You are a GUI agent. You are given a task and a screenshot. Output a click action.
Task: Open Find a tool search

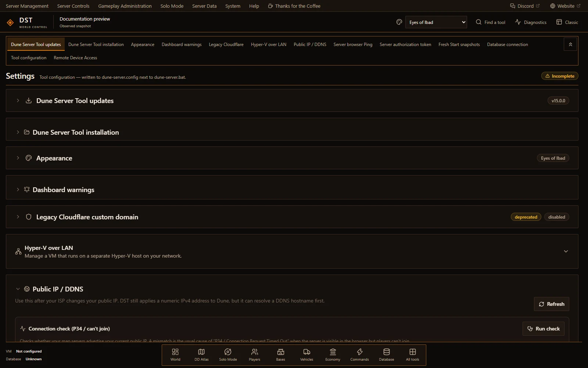[x=491, y=22]
